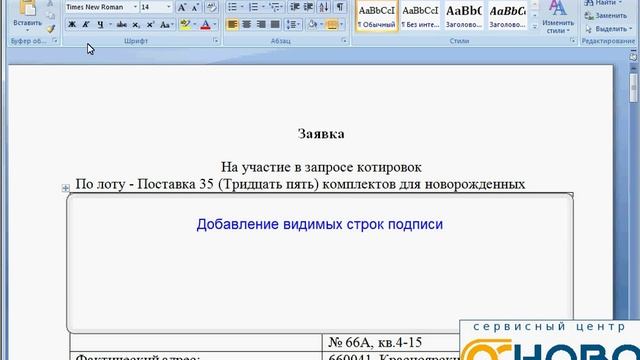
Task: Sort the selected text alphabetically
Action: [324, 7]
